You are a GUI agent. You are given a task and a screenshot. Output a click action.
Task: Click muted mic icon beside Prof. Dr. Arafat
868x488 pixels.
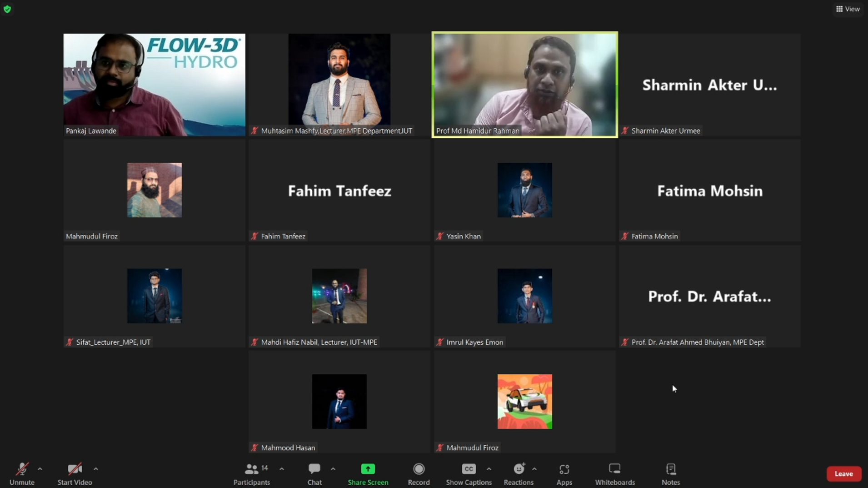(625, 342)
